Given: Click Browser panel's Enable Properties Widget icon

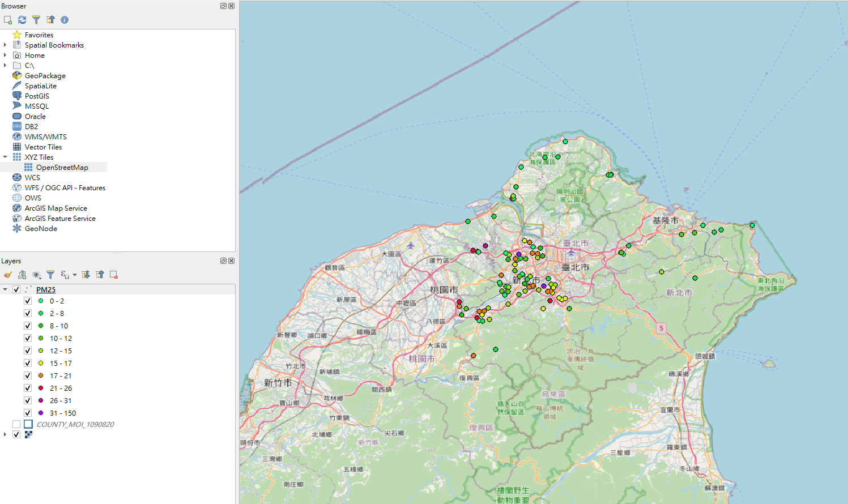Looking at the screenshot, I should pyautogui.click(x=65, y=20).
